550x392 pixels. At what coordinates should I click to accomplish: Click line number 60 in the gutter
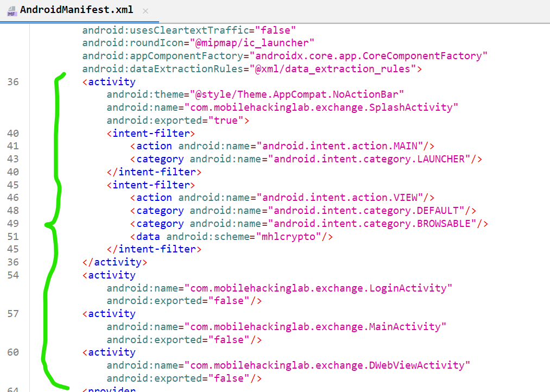[x=13, y=352]
